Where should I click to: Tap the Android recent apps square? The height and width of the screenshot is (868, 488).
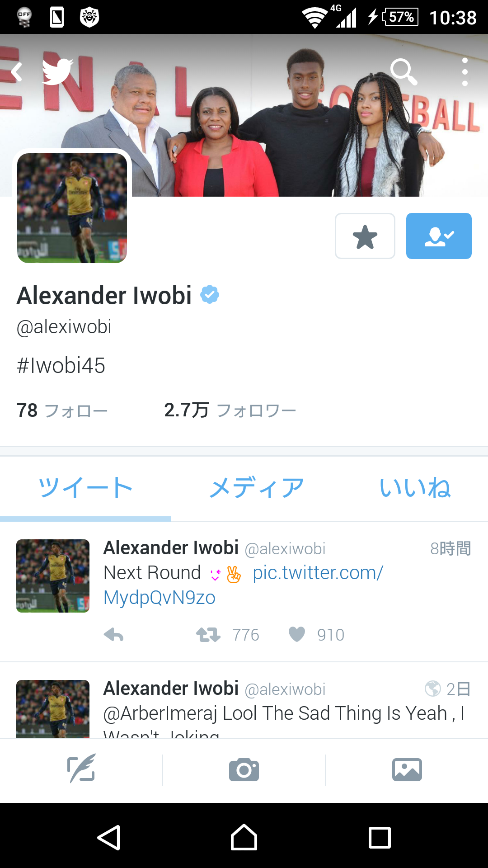380,838
